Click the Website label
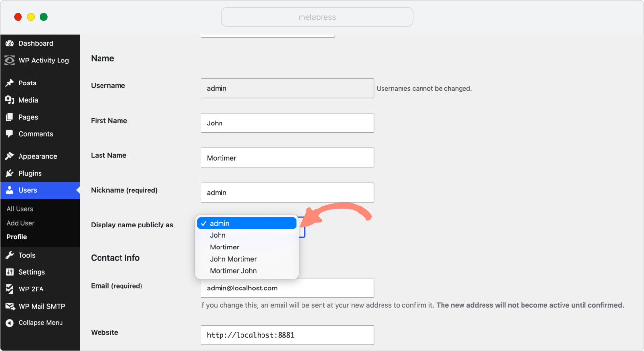644x351 pixels. 104,332
